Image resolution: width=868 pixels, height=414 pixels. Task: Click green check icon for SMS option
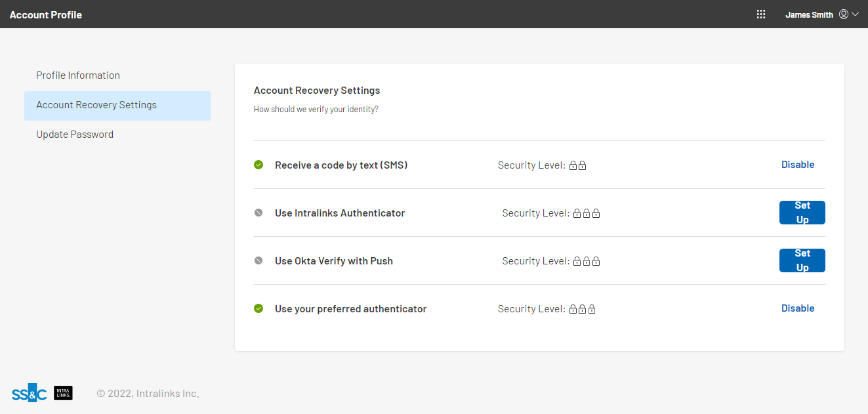[x=258, y=165]
